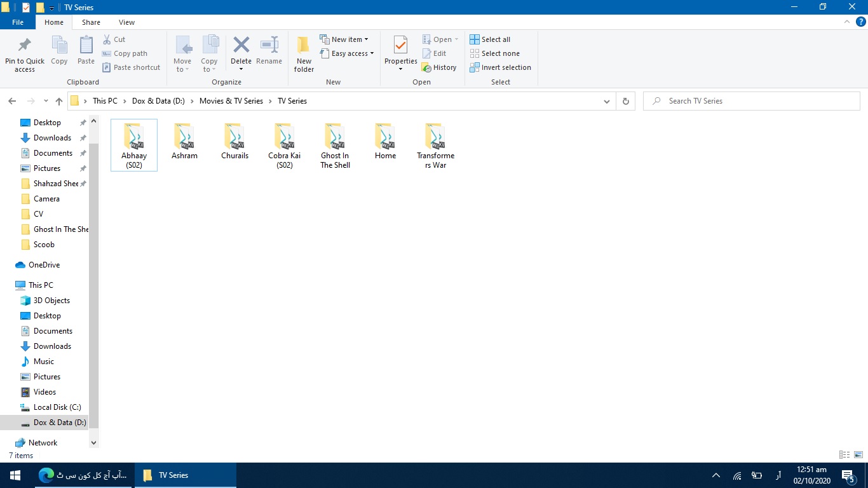Click Copy path in Clipboard group
The height and width of the screenshot is (488, 868).
(125, 53)
